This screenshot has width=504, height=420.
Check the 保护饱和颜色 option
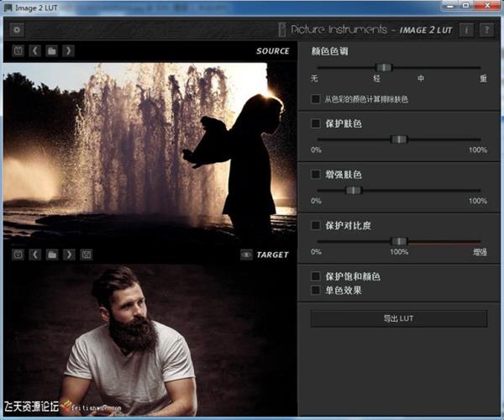[x=316, y=276]
